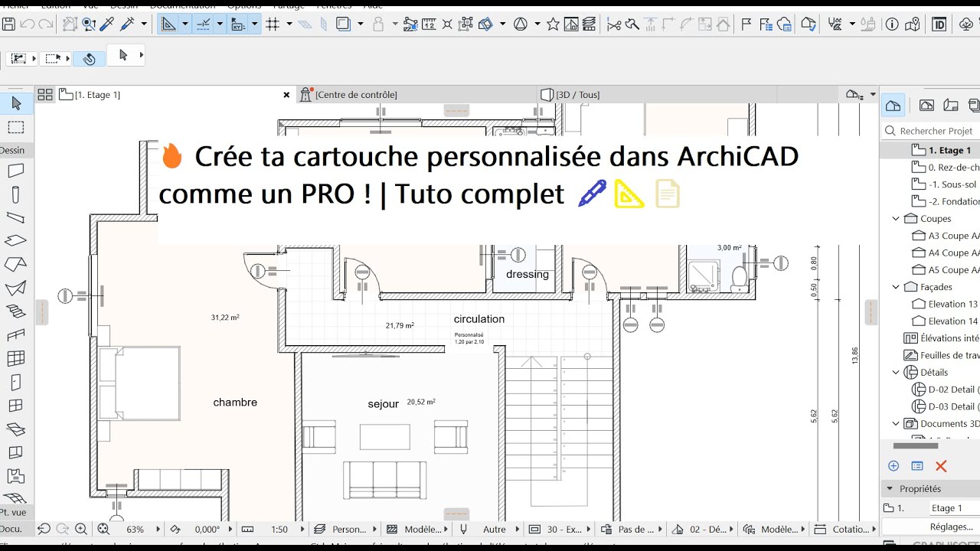Select the Marquee tool in toolbox
Screen dimensions: 980x551
pyautogui.click(x=16, y=127)
